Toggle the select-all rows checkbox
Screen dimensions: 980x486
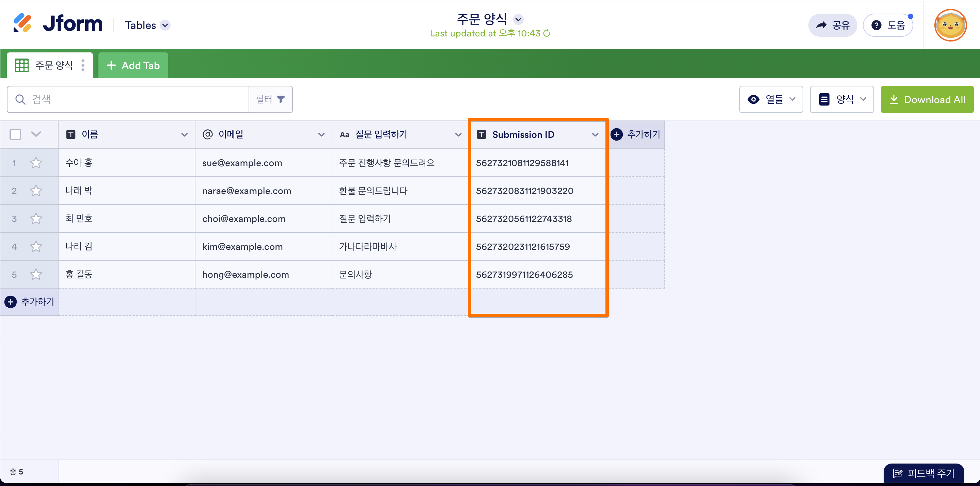pyautogui.click(x=15, y=134)
